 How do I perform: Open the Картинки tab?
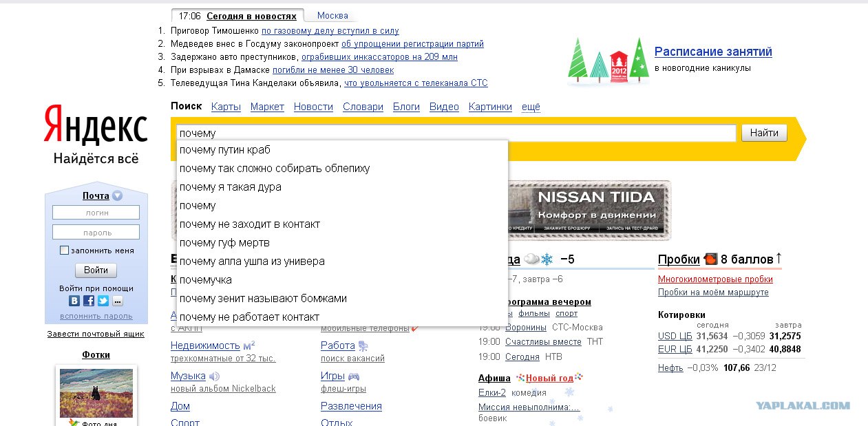[490, 107]
